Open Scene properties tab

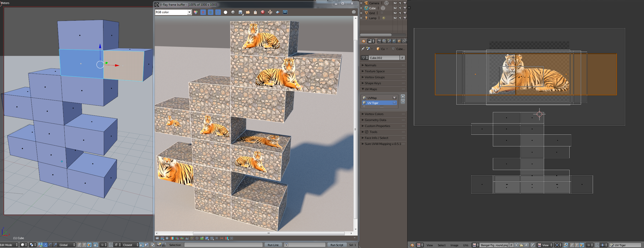tap(389, 41)
